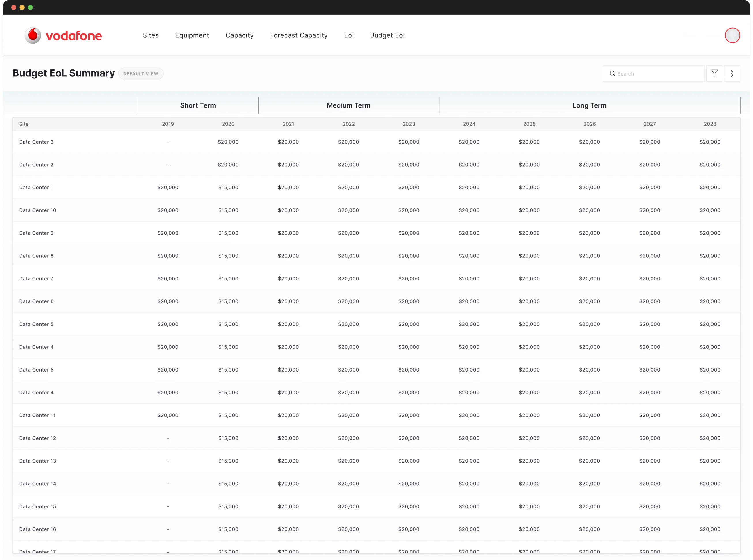
Task: Open the DEFAULT VIEW selector
Action: click(x=141, y=73)
